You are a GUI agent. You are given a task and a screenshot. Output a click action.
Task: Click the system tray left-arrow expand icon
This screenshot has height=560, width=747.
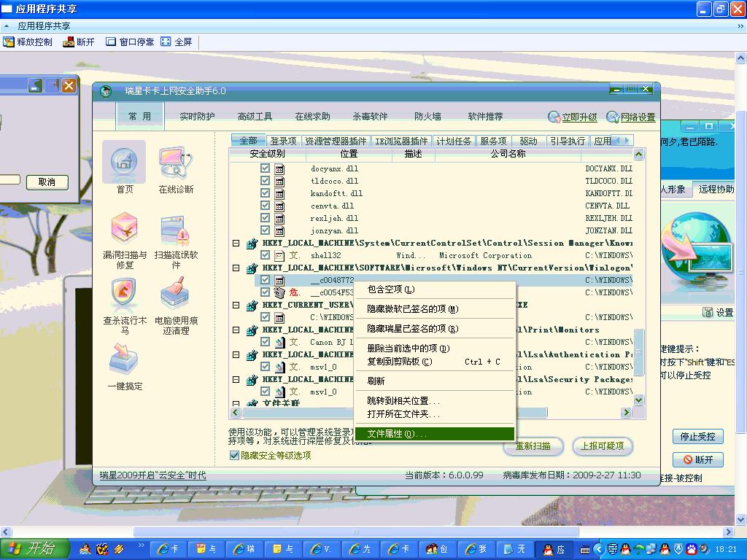tap(598, 550)
